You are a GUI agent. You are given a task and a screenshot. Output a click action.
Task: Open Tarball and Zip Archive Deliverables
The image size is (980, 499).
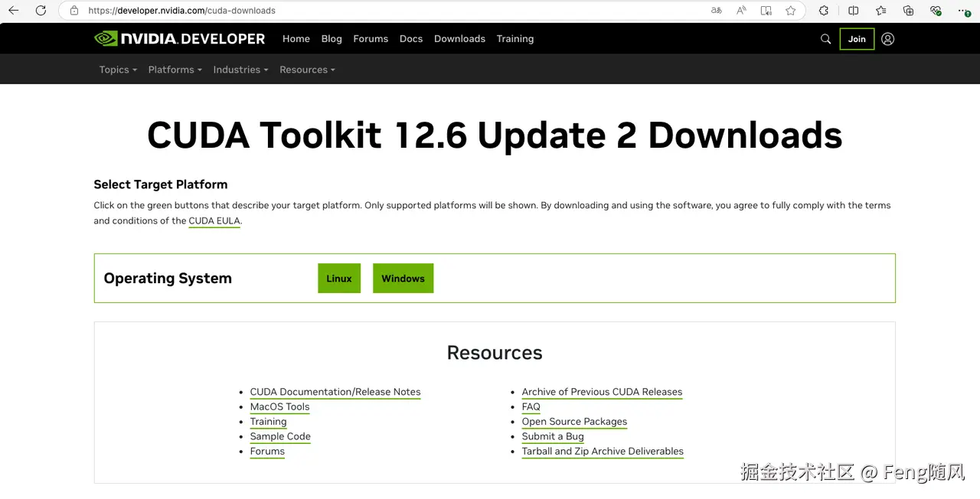(603, 451)
